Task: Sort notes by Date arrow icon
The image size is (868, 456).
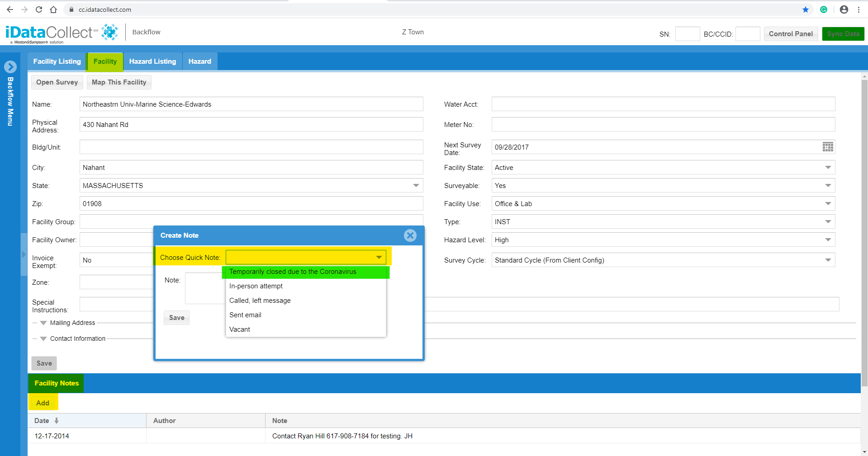Action: point(57,421)
